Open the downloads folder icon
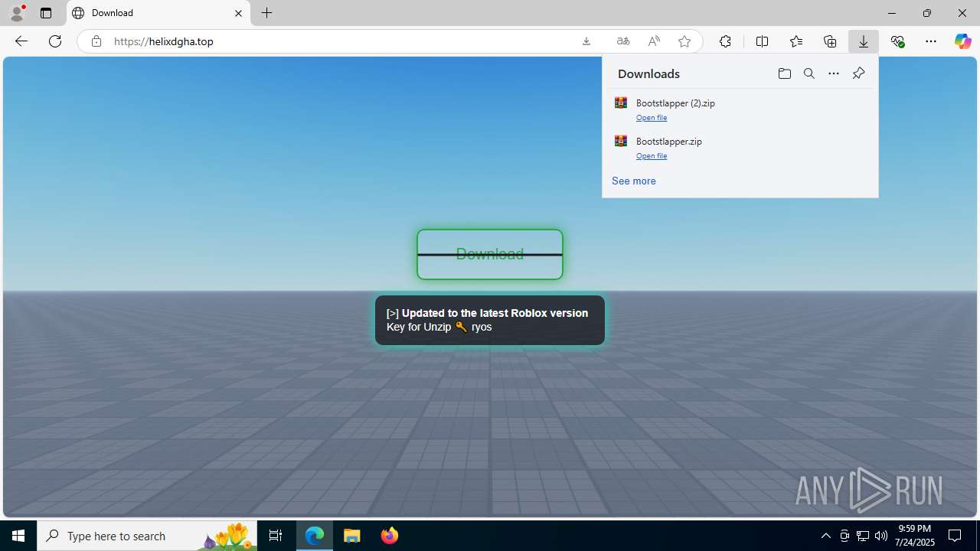The image size is (980, 551). coord(784,73)
